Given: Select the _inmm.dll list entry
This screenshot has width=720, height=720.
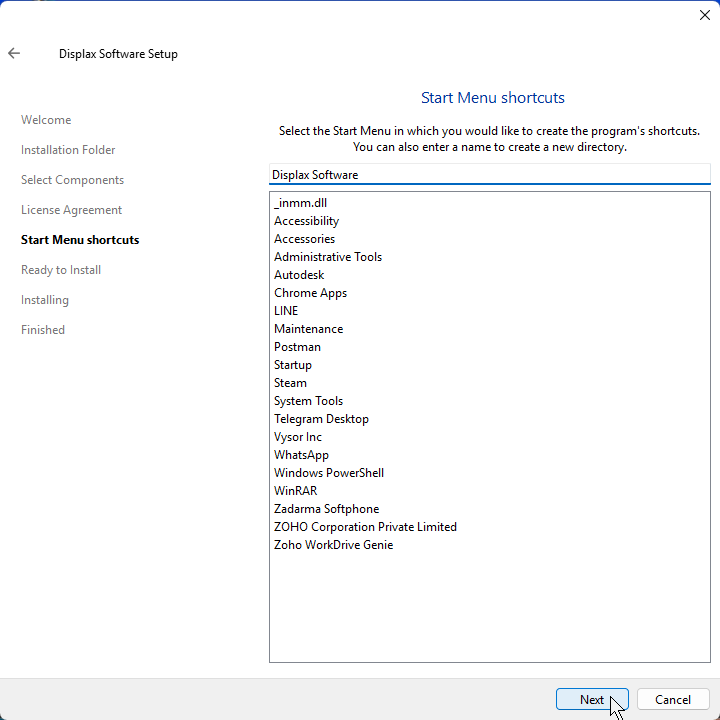Looking at the screenshot, I should [300, 203].
